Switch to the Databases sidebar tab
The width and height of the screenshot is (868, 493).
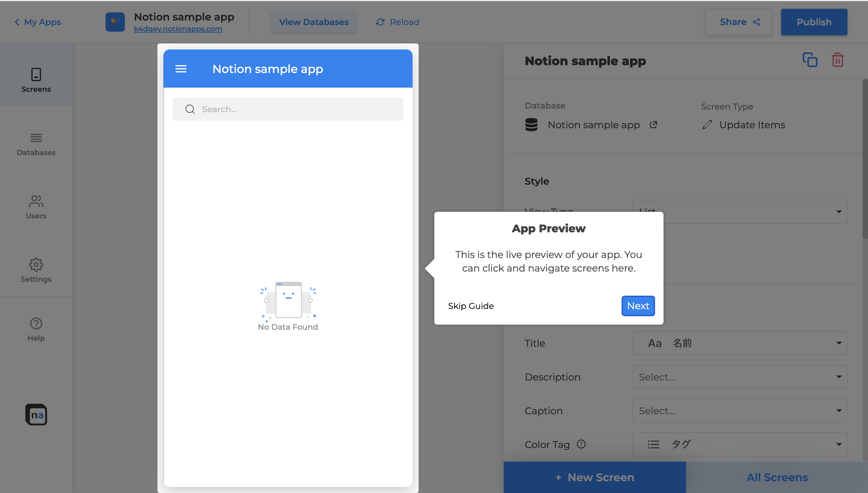click(36, 144)
